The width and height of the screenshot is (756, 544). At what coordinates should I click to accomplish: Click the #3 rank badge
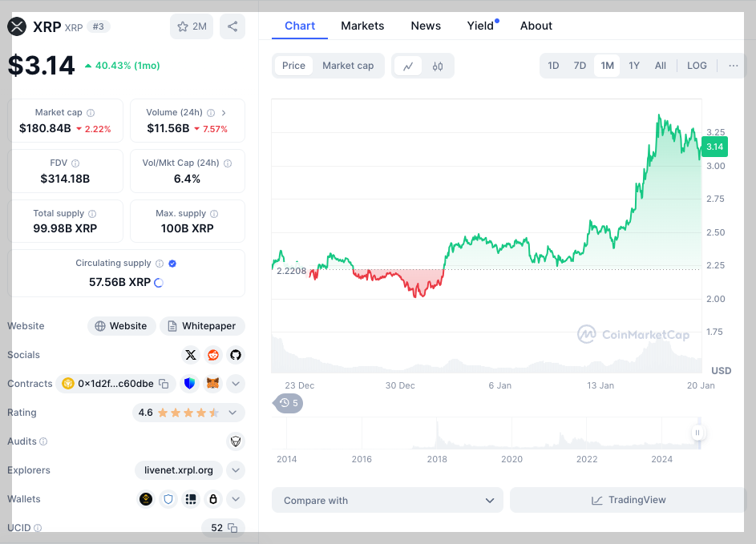coord(99,26)
